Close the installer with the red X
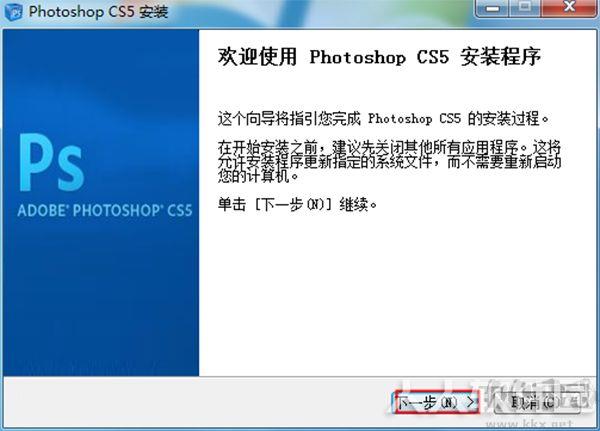Viewport: 600px width, 431px height. click(x=569, y=8)
